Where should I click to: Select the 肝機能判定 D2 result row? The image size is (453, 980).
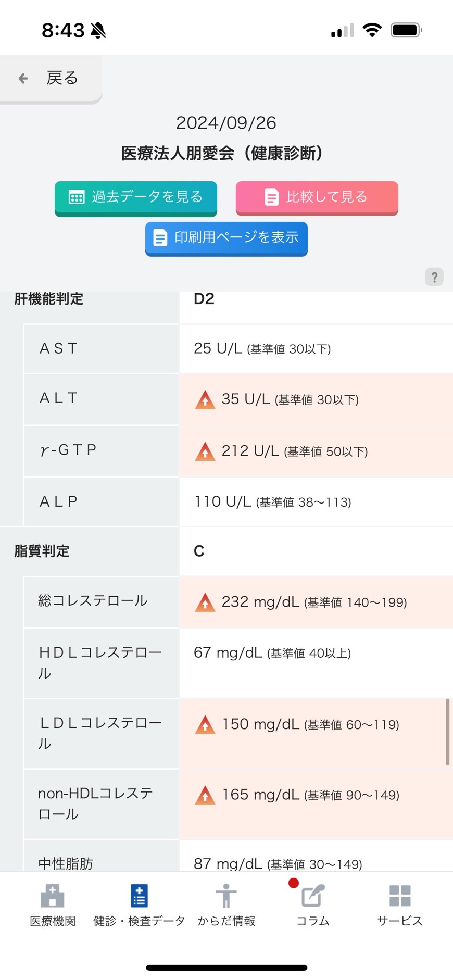click(227, 300)
